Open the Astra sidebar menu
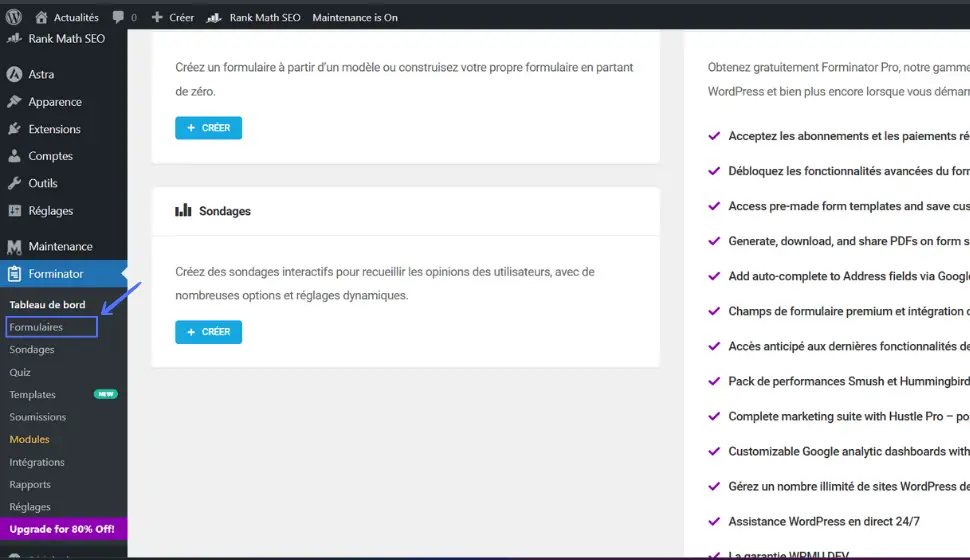This screenshot has width=970, height=560. [41, 74]
